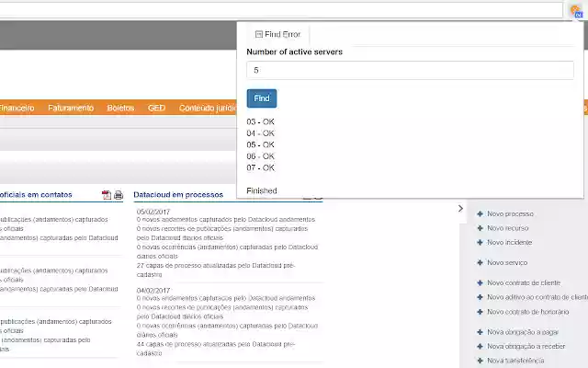The width and height of the screenshot is (588, 368).
Task: Open the Financeiro menu
Action: 17,109
